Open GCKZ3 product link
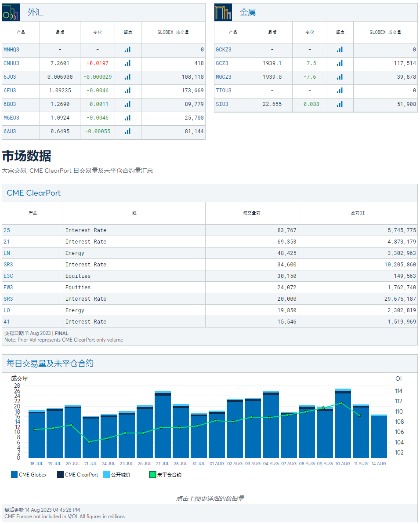 click(x=223, y=50)
